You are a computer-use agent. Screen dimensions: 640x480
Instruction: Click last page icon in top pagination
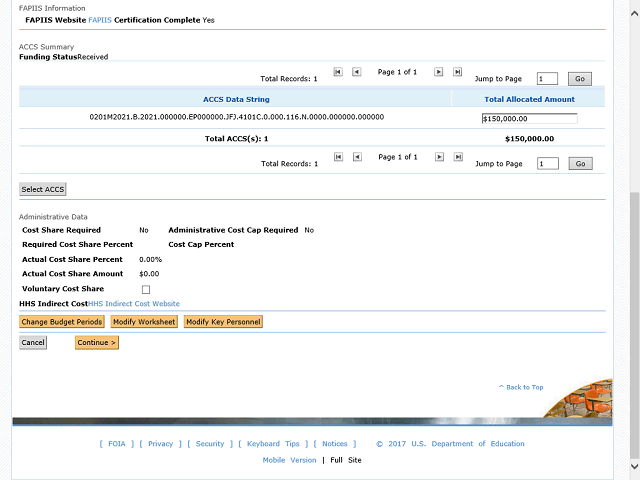pyautogui.click(x=458, y=72)
